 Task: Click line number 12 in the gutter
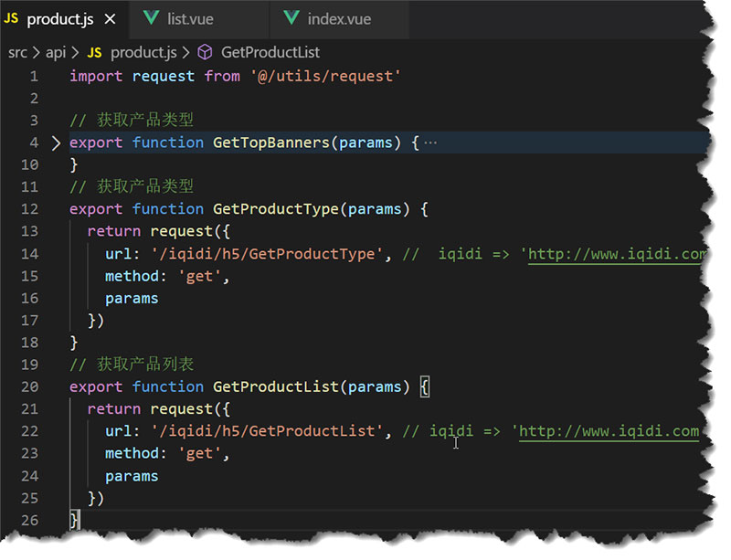pyautogui.click(x=30, y=209)
